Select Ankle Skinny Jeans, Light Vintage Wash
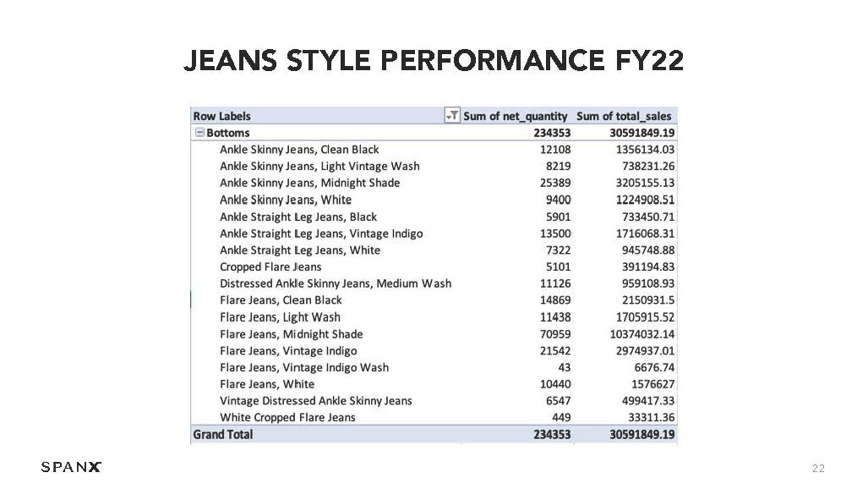Image resolution: width=868 pixels, height=489 pixels. [319, 167]
